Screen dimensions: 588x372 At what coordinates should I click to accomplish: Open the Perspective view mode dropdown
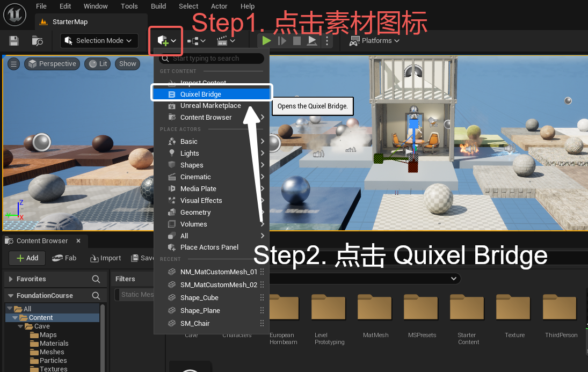pos(52,64)
